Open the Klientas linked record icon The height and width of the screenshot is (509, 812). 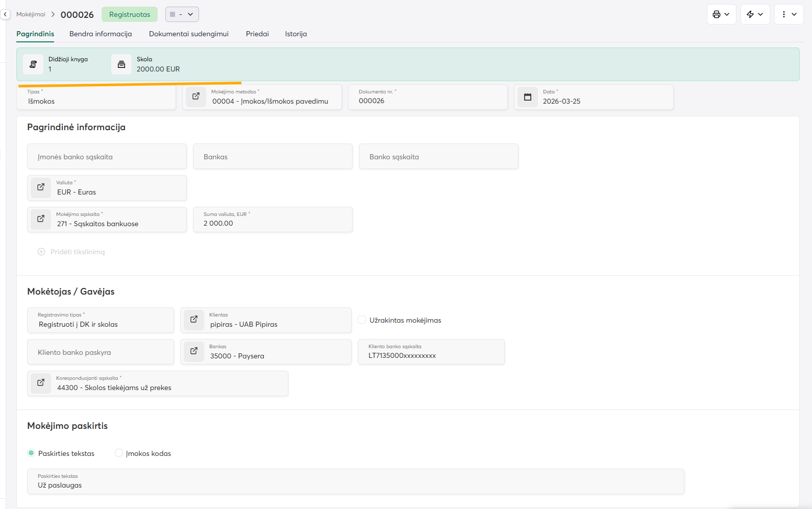pos(194,320)
